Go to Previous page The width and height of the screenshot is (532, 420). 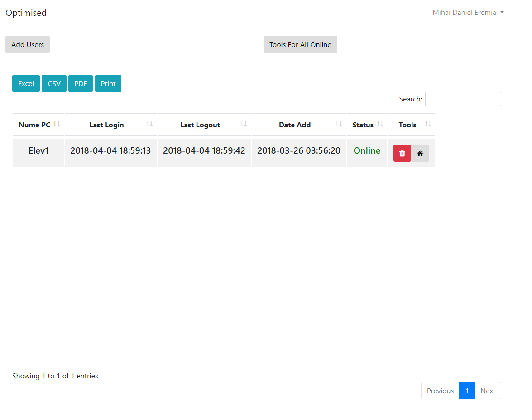[440, 391]
